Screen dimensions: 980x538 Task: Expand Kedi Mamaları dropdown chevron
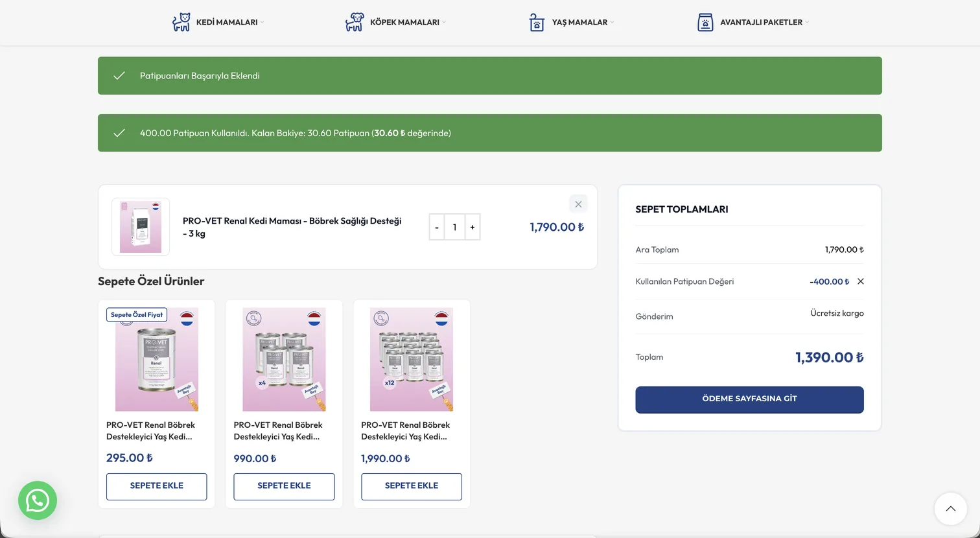(262, 22)
